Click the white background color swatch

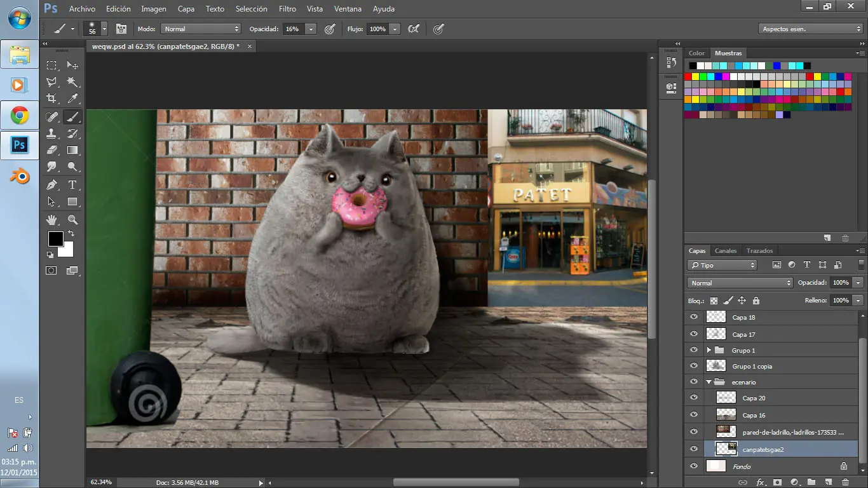pyautogui.click(x=67, y=250)
